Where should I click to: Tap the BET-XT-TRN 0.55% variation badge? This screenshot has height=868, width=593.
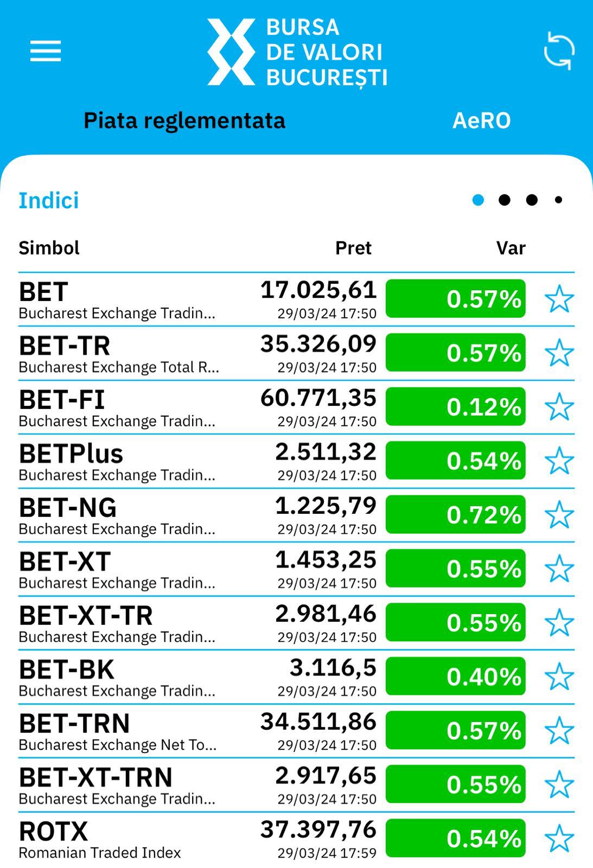coord(456,784)
